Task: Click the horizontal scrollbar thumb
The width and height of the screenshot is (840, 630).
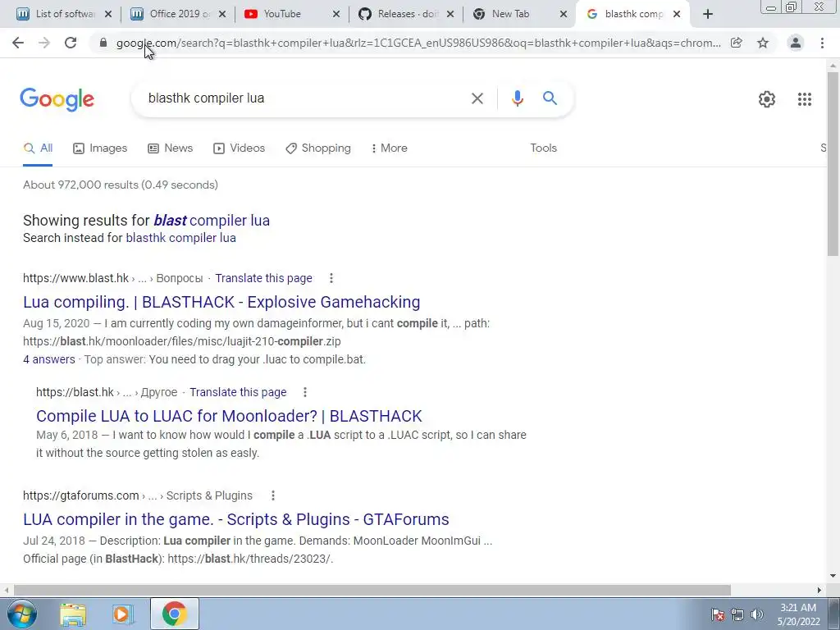Action: [x=372, y=590]
